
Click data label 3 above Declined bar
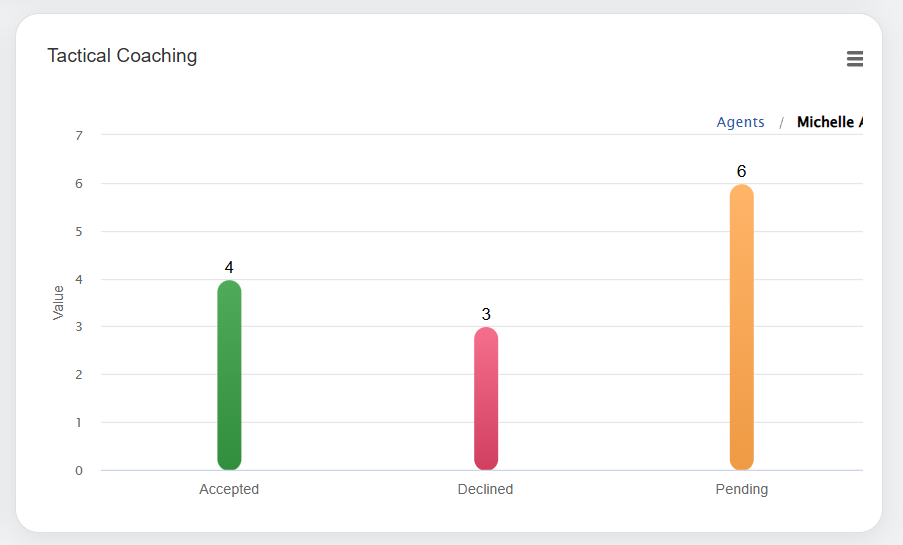coord(486,315)
